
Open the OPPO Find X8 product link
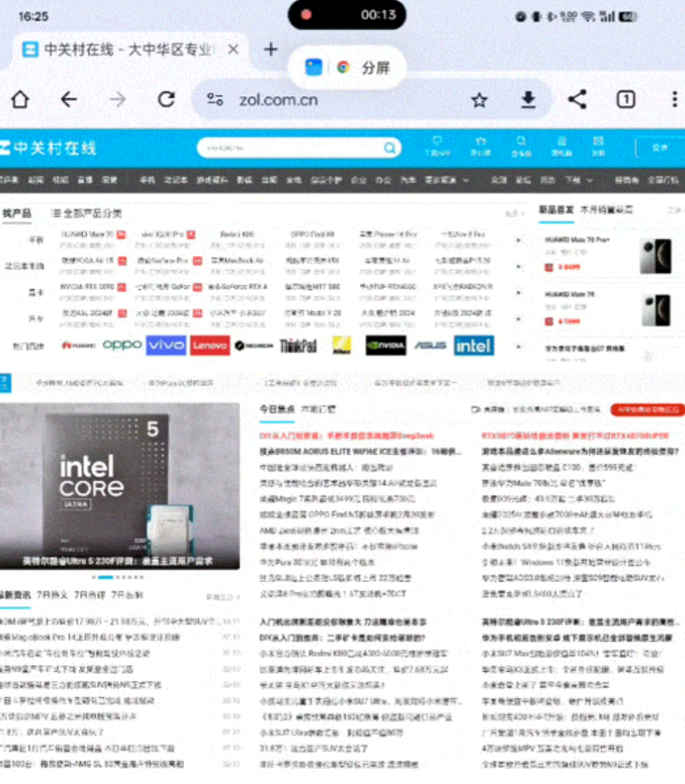(312, 234)
